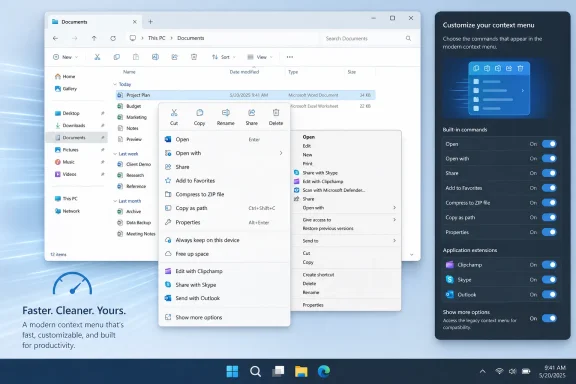Collapse the Today group
Viewport: 576px width, 384px height.
click(x=115, y=84)
